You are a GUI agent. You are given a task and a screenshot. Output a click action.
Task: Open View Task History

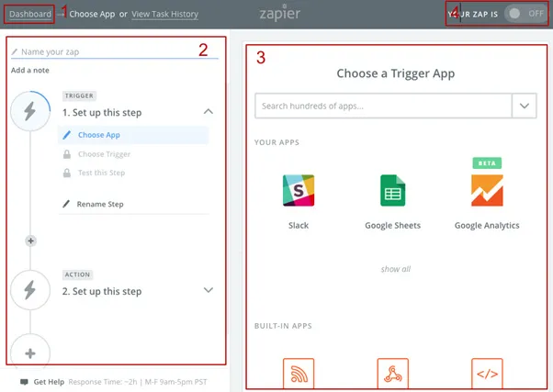[x=164, y=14]
